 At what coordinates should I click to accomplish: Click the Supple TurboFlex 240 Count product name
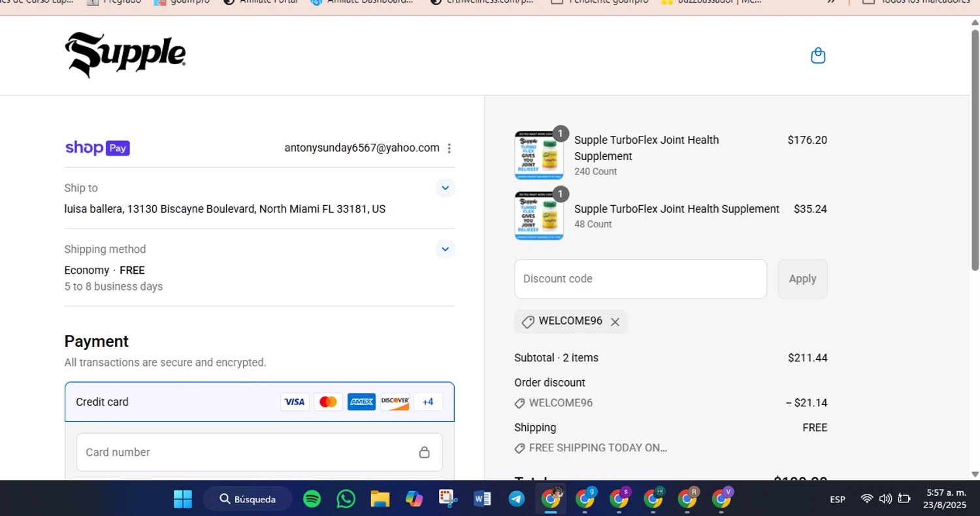pyautogui.click(x=647, y=148)
